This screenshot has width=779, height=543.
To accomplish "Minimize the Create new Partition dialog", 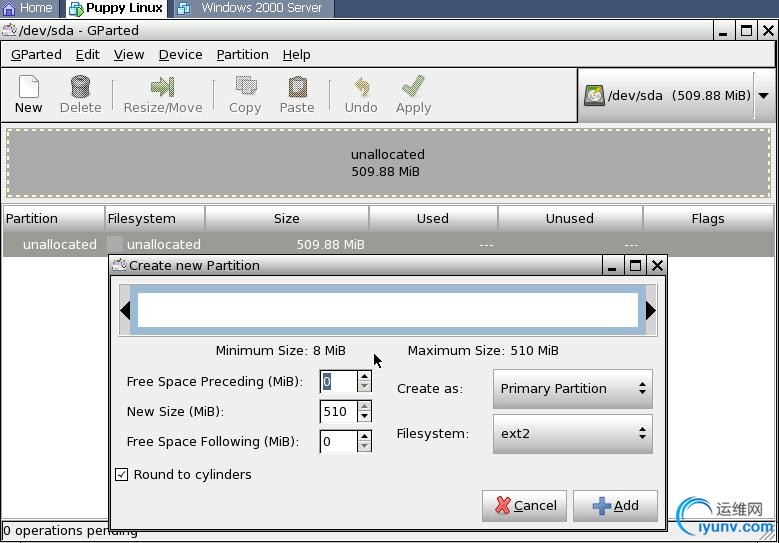I will 612,266.
